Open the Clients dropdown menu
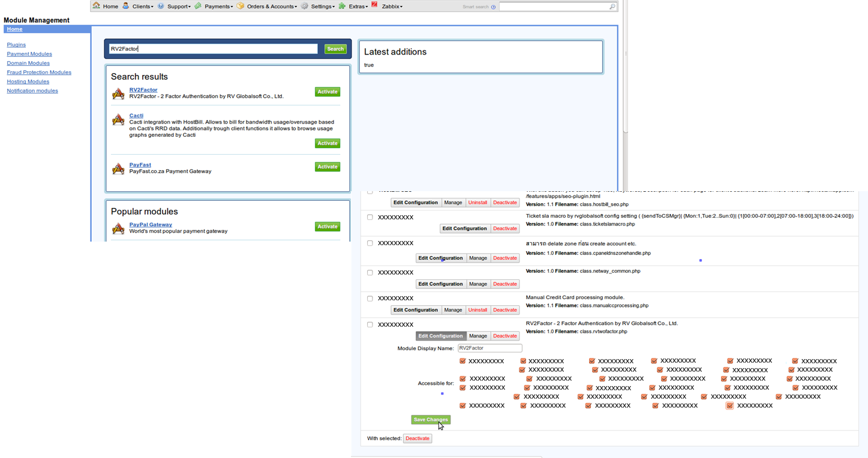 point(143,7)
